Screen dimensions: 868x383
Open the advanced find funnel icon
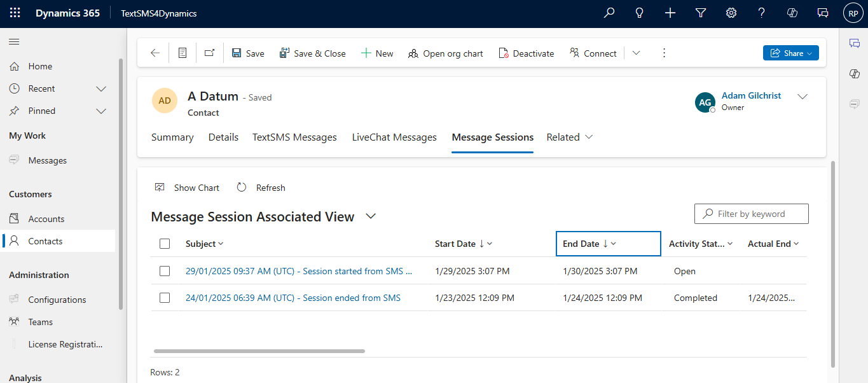point(701,13)
